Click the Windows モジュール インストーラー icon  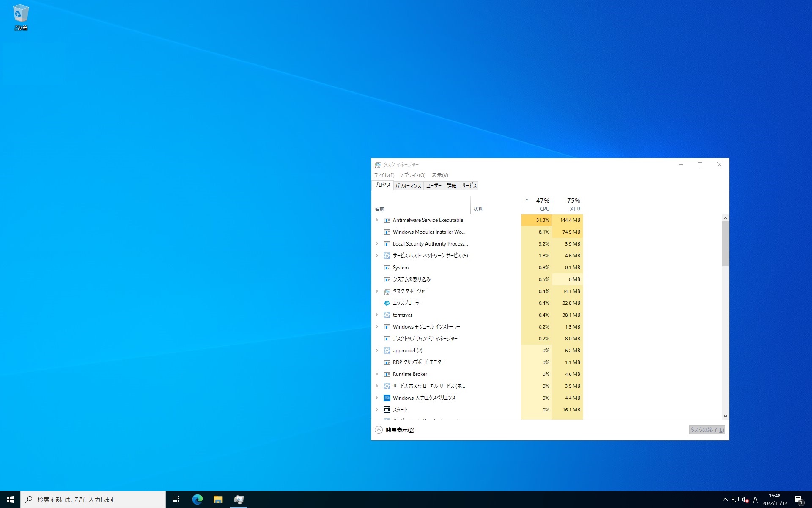[387, 327]
